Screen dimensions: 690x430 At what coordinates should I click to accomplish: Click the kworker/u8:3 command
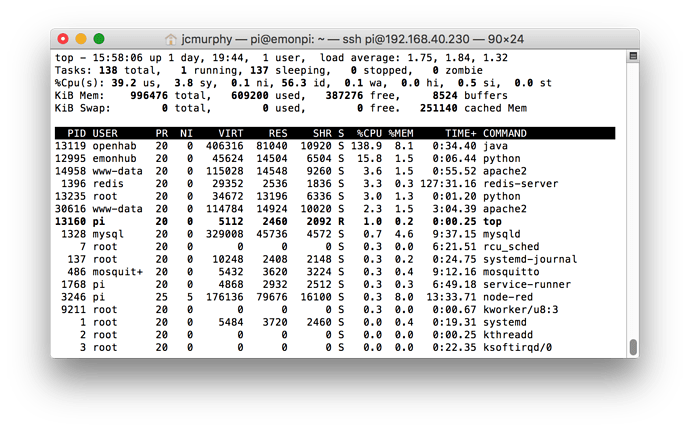521,310
